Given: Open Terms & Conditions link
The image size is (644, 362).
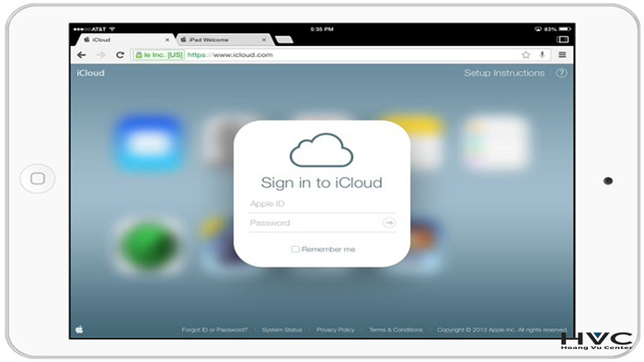Looking at the screenshot, I should pos(396,330).
